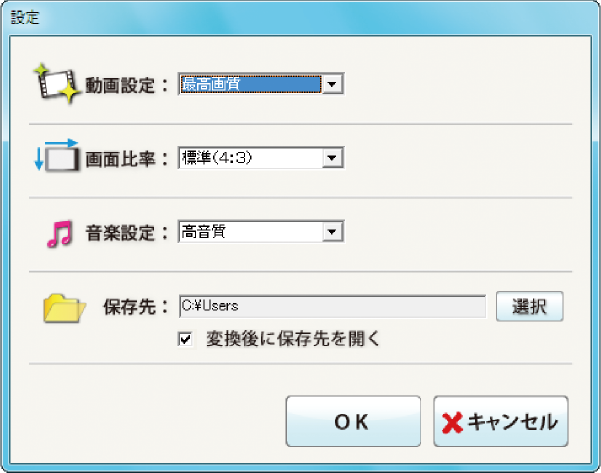Click the 保存先 label text
The height and width of the screenshot is (473, 601).
pyautogui.click(x=130, y=307)
